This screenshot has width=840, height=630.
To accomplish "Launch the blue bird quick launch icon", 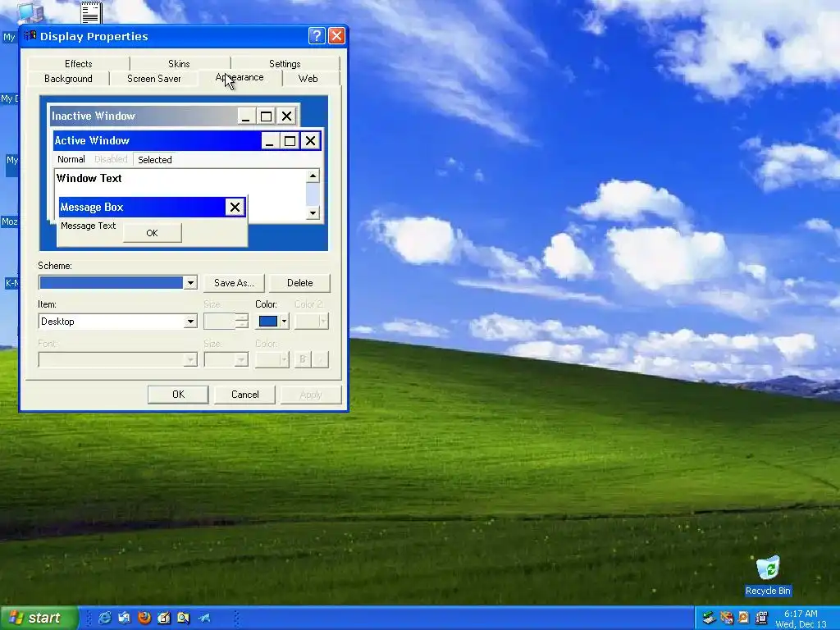I will coord(204,618).
